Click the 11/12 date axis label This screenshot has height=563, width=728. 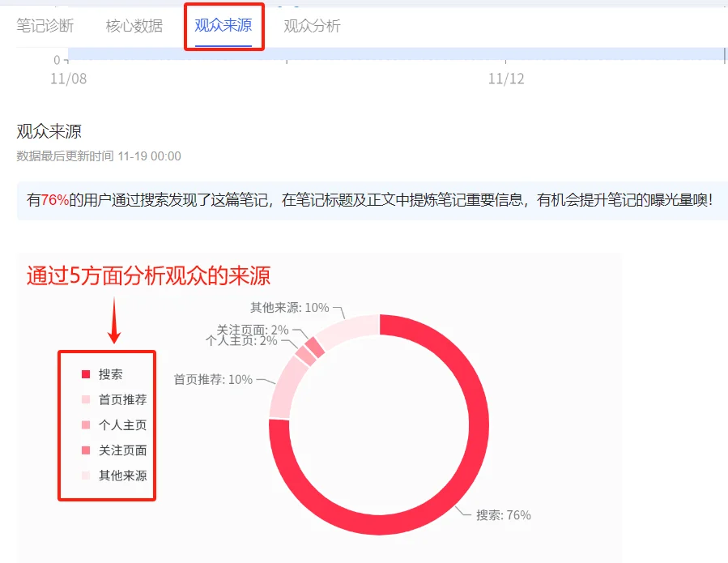506,79
